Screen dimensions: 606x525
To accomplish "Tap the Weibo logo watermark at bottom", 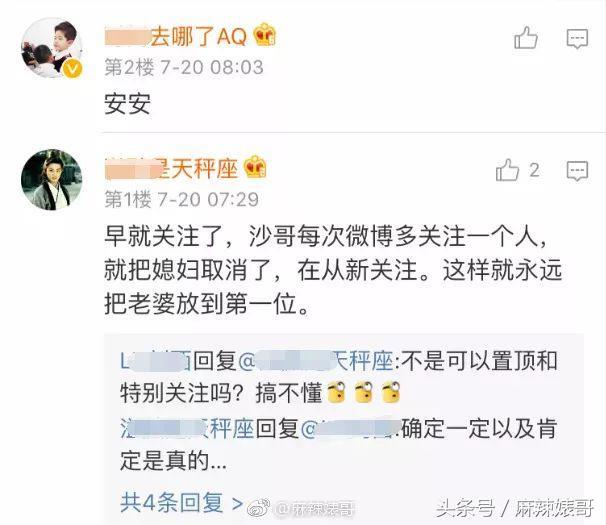I will click(259, 508).
